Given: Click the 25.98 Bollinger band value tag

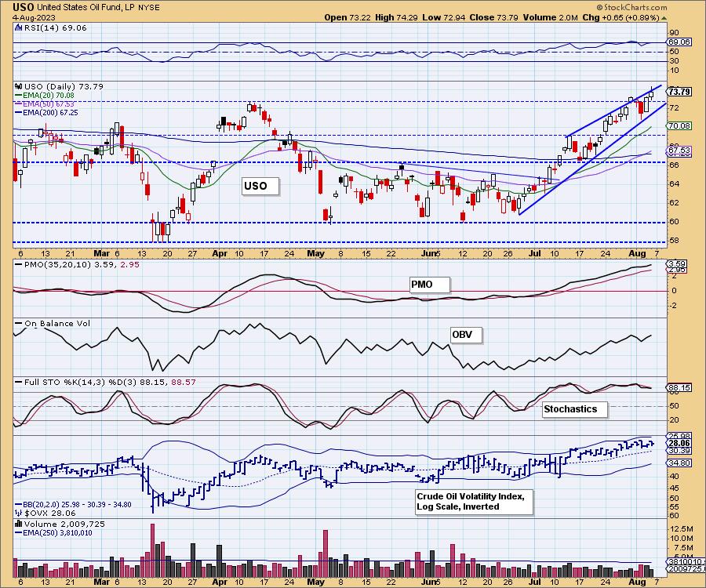Looking at the screenshot, I should (679, 437).
